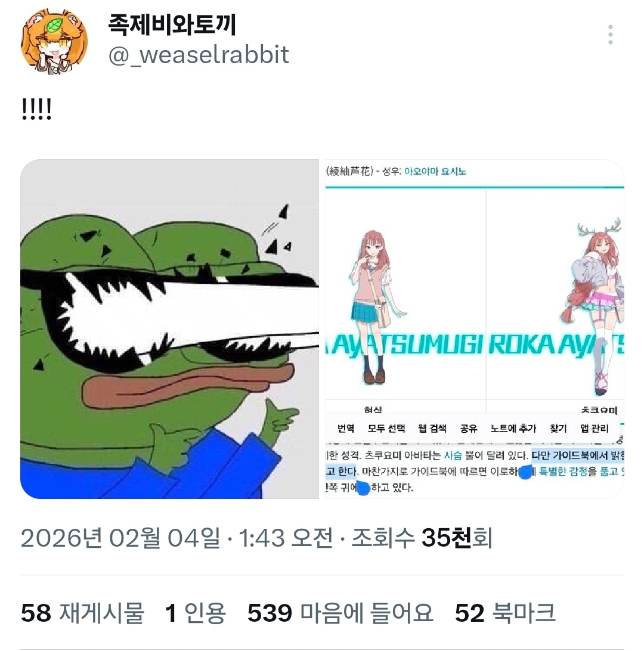
Task: Select 앱 관리 in the context menu
Action: pos(594,428)
